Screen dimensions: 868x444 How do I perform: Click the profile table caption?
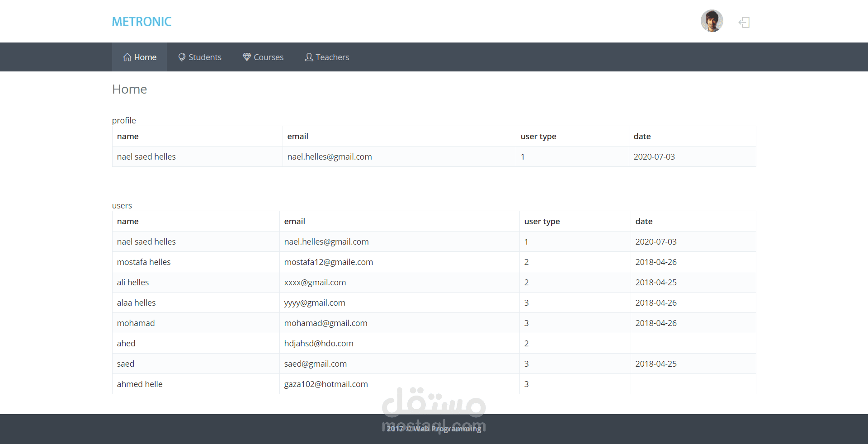point(124,121)
